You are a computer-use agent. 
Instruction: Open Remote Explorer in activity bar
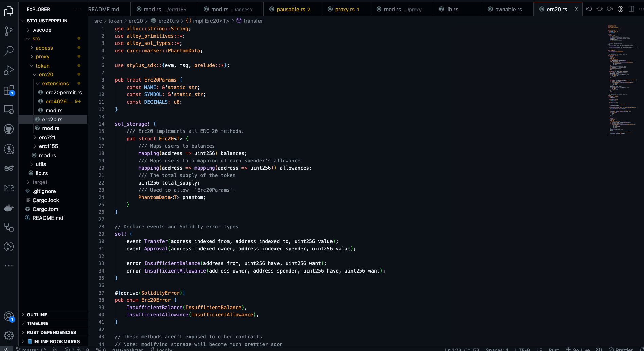point(9,109)
